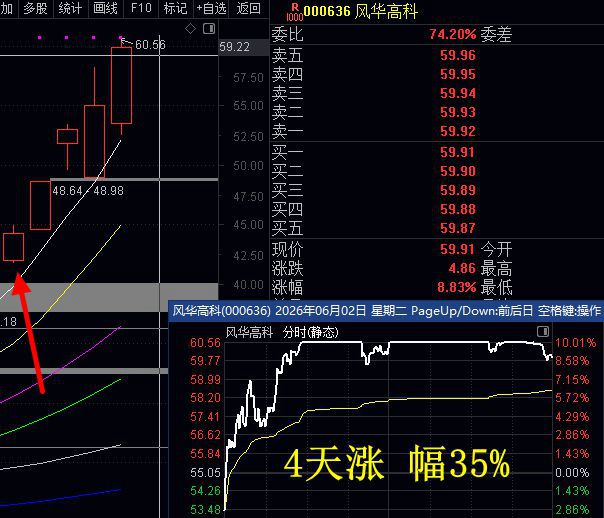The height and width of the screenshot is (518, 604).
Task: Click the 现价 value 59.91
Action: [457, 249]
